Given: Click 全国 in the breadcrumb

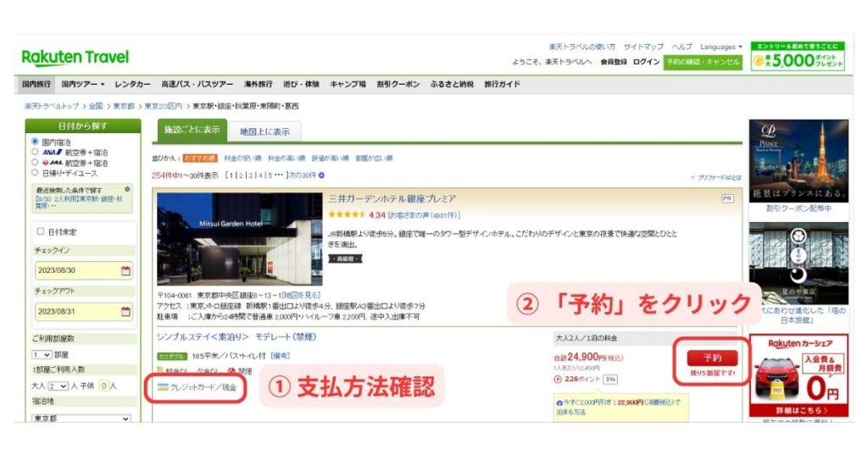Looking at the screenshot, I should 96,106.
